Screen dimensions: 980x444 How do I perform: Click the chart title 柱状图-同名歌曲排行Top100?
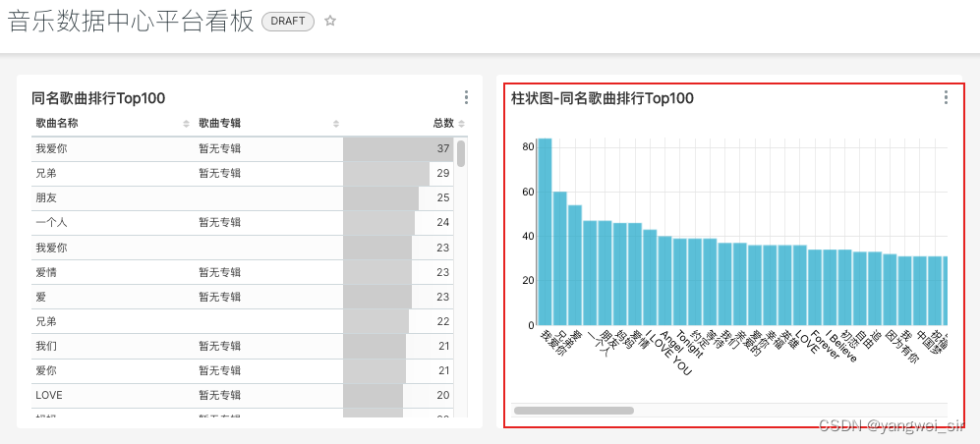(x=603, y=98)
